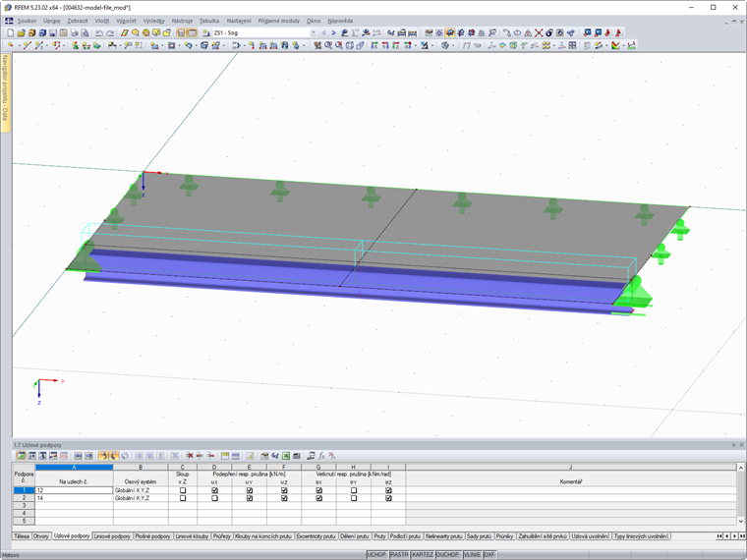
Task: Click the previous load case arrow
Action: pyautogui.click(x=324, y=32)
